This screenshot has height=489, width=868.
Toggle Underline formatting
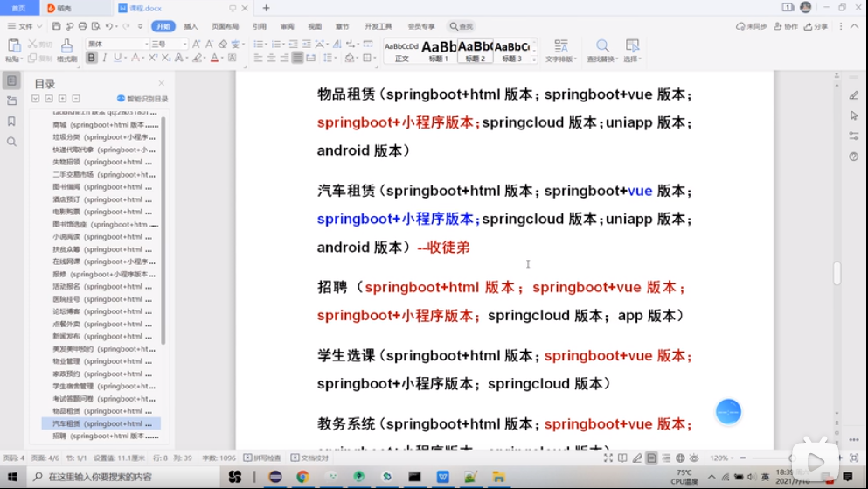tap(117, 58)
